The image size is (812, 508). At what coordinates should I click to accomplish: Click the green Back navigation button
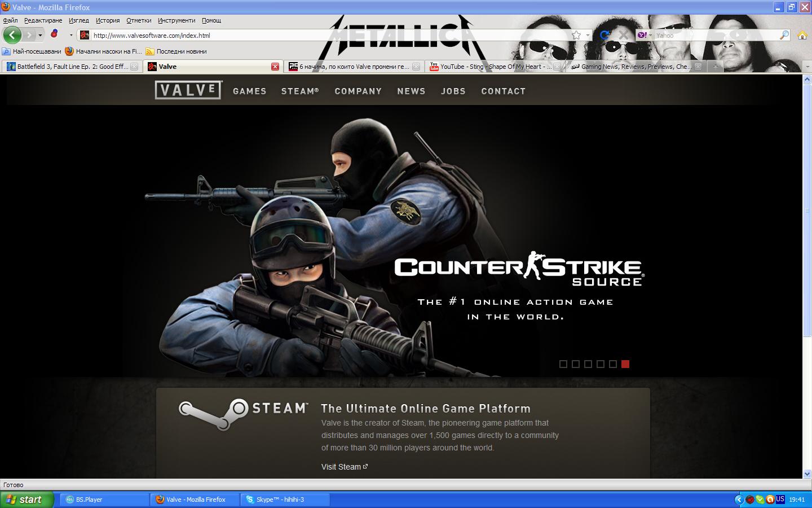tap(12, 35)
